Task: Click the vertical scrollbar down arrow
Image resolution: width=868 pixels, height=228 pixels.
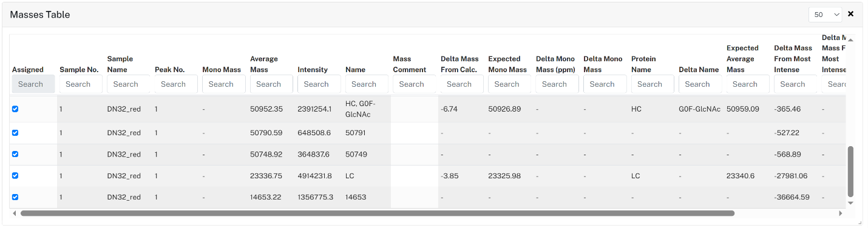Action: tap(850, 203)
